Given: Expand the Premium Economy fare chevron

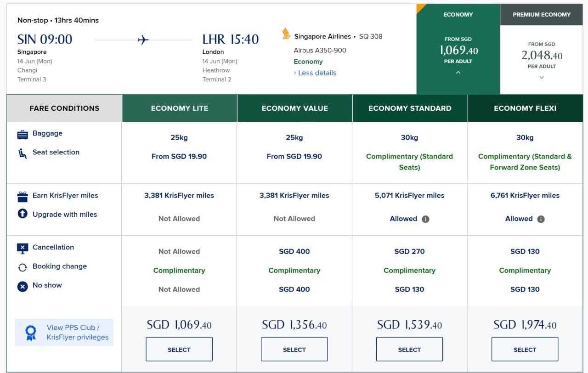Looking at the screenshot, I should pos(542,78).
